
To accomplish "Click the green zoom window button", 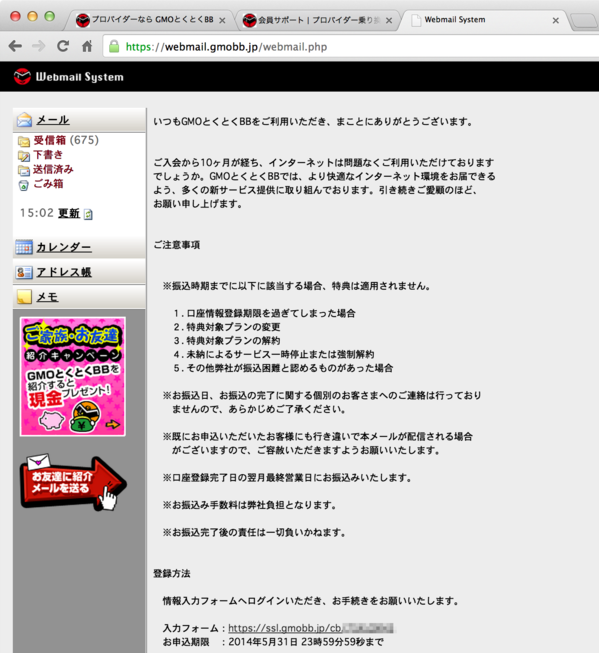I will pos(50,16).
